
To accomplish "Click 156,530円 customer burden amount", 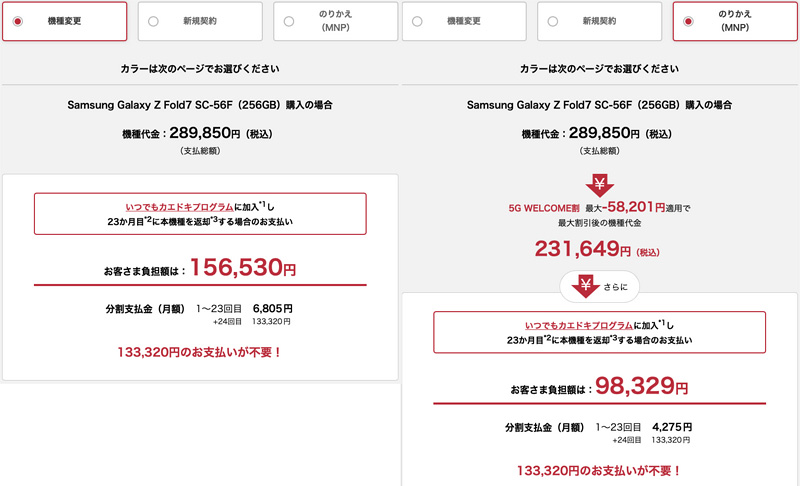I will pyautogui.click(x=243, y=267).
